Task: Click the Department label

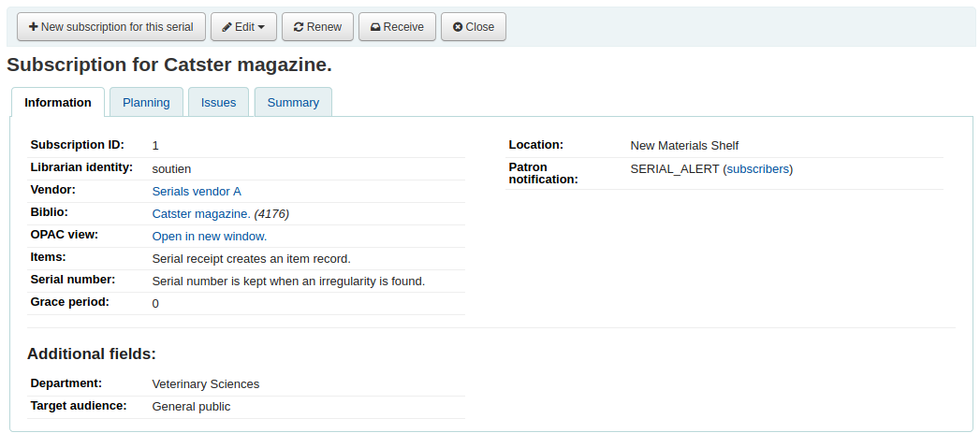Action: point(66,383)
